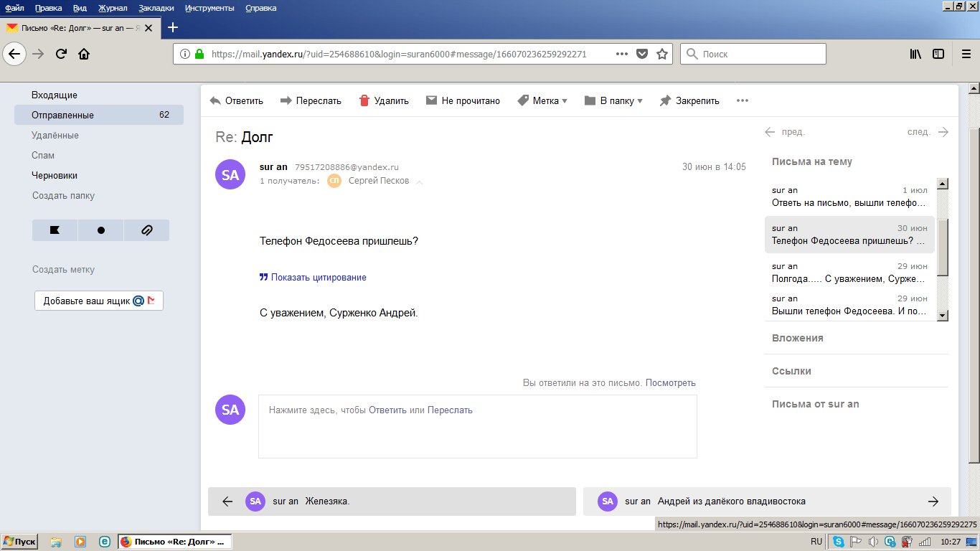Bookmark this page with star icon
The image size is (980, 551).
(x=662, y=54)
